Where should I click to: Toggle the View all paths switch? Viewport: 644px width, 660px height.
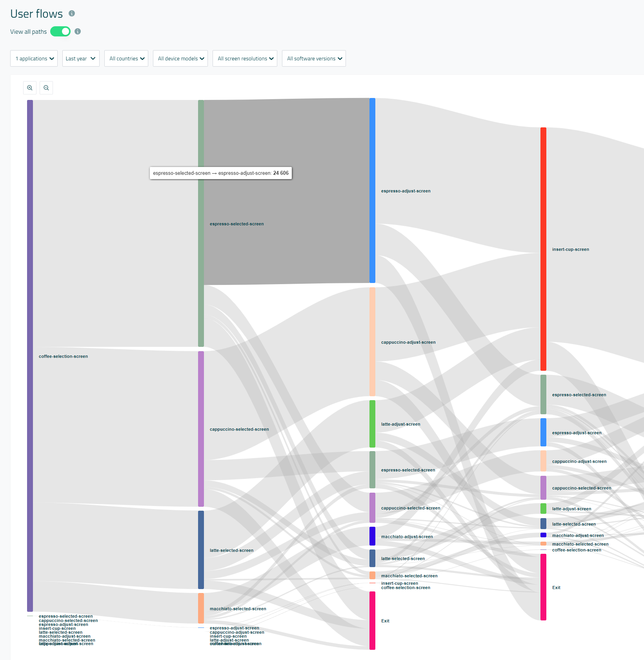coord(60,31)
